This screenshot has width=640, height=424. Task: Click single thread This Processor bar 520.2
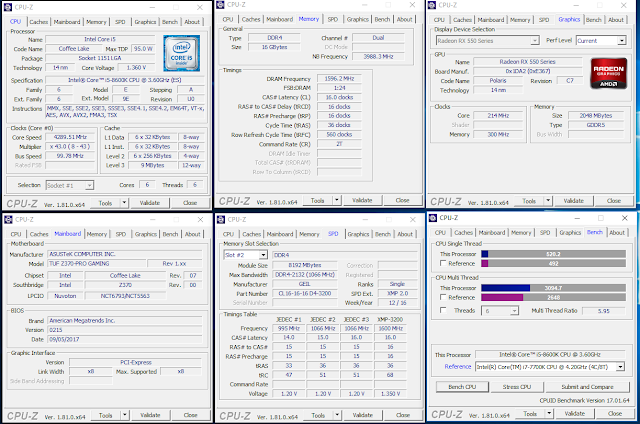[x=553, y=254]
